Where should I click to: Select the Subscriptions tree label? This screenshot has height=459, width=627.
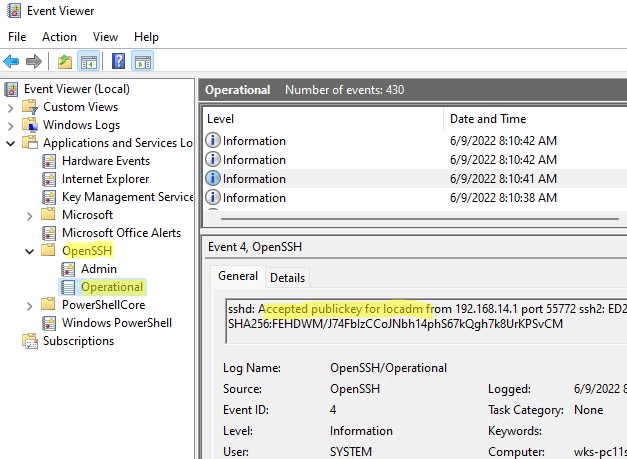[78, 341]
